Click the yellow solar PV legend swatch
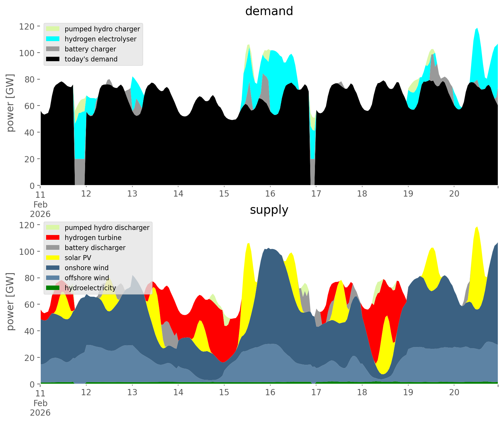 pyautogui.click(x=53, y=258)
